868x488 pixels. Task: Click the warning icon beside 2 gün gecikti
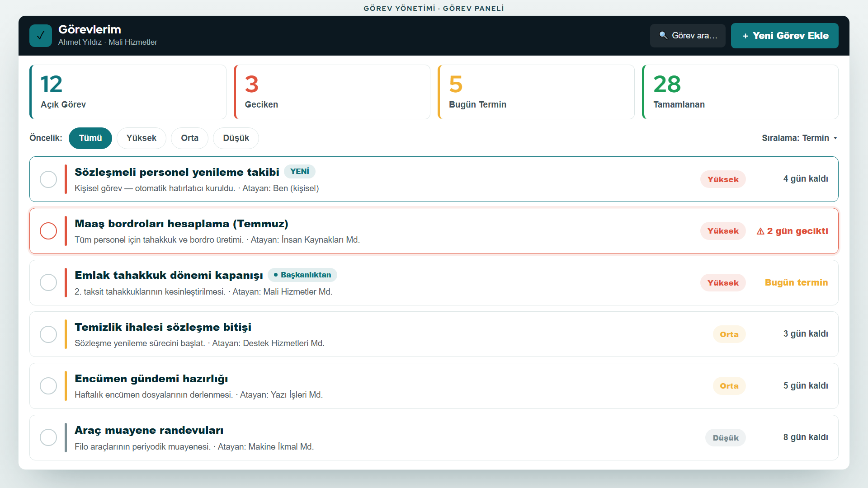pos(760,231)
